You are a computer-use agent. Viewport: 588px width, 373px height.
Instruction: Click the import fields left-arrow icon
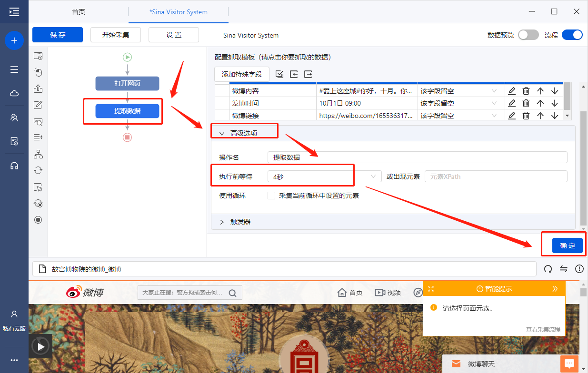coord(294,74)
